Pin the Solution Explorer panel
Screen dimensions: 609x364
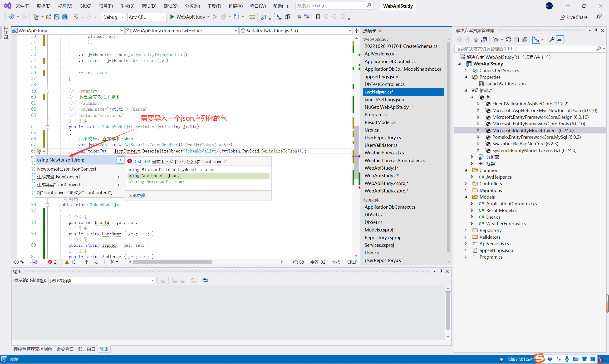(596, 30)
